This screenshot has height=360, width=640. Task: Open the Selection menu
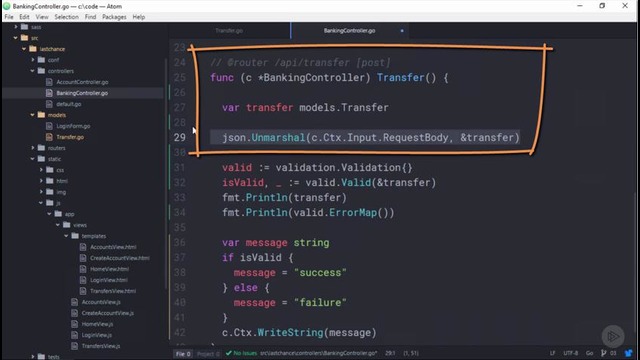(x=67, y=17)
